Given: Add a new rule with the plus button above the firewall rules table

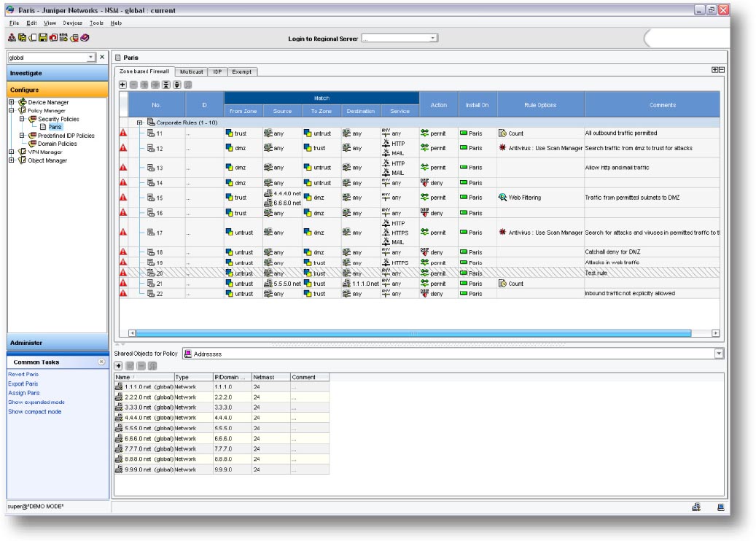Looking at the screenshot, I should coord(123,85).
